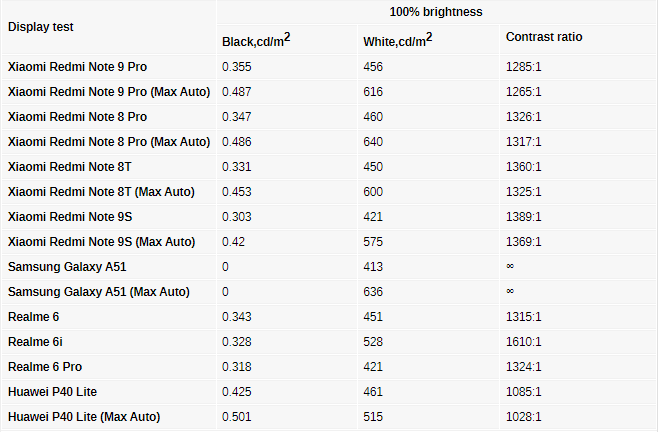Select Samsung Galaxy A51 (Max Auto) label
The image size is (658, 432).
tap(98, 292)
